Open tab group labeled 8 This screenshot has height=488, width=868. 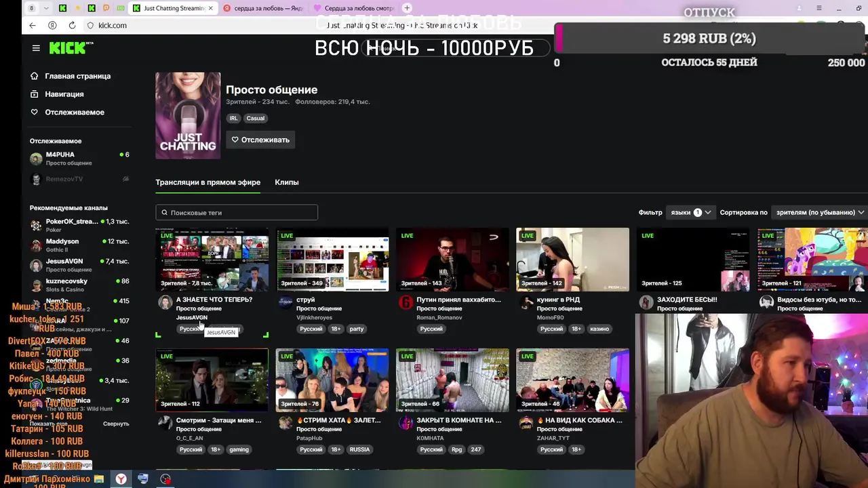coord(31,8)
